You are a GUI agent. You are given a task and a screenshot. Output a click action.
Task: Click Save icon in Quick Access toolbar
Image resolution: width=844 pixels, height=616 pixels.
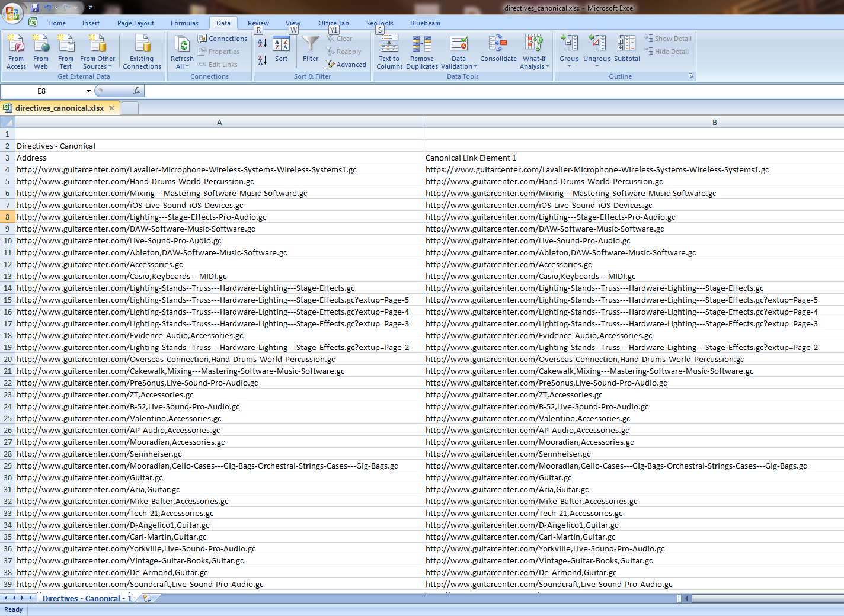click(35, 8)
